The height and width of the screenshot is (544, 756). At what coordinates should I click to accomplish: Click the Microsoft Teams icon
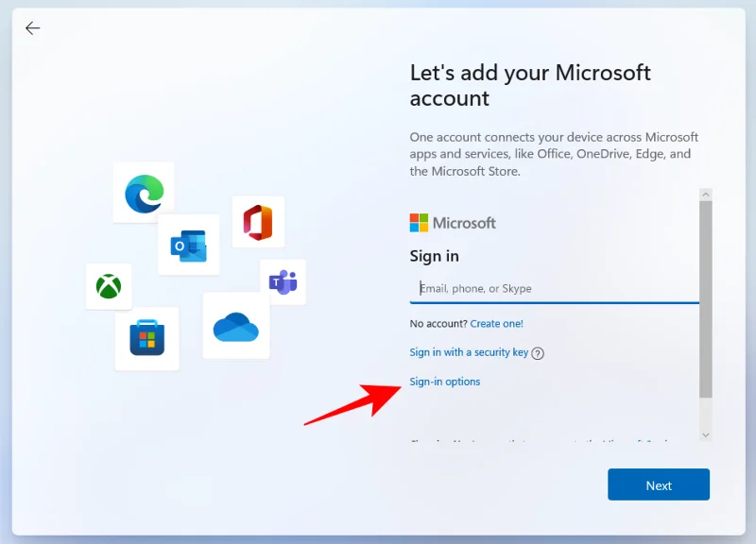[x=285, y=281]
